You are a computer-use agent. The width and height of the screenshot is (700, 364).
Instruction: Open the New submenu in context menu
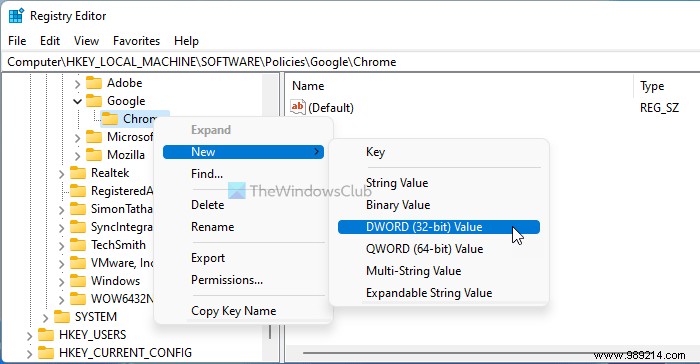[243, 152]
